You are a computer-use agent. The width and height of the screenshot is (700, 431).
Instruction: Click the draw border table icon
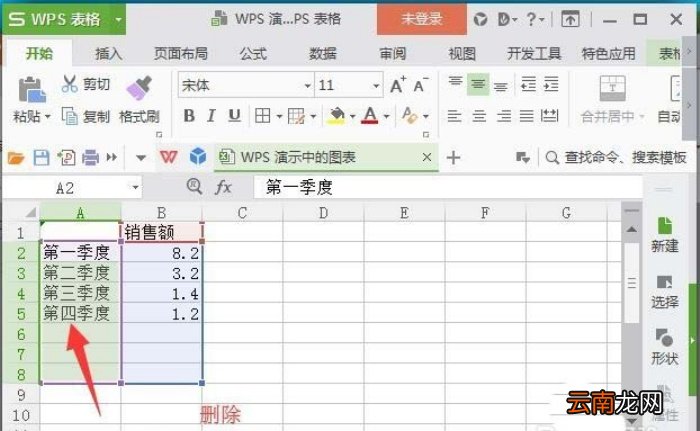(296, 116)
